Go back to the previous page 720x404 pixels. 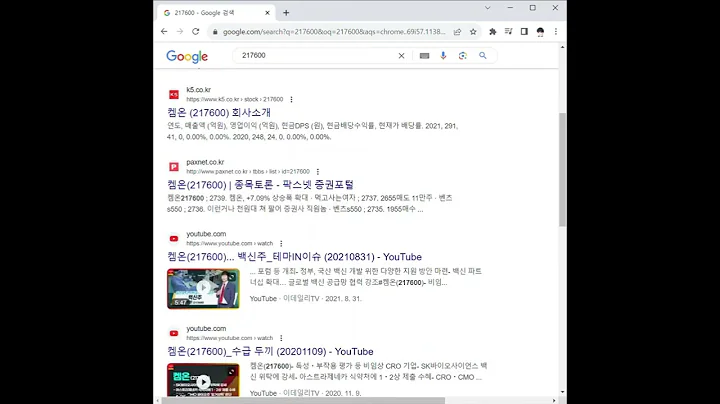(164, 32)
